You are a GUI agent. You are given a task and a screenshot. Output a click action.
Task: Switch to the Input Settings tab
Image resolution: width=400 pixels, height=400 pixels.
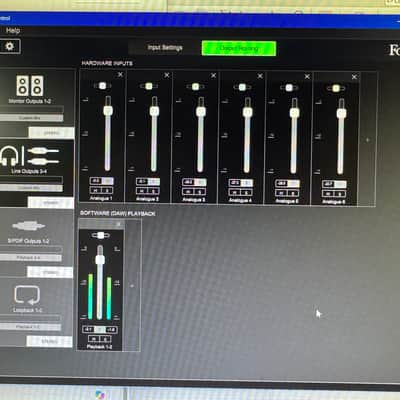165,48
